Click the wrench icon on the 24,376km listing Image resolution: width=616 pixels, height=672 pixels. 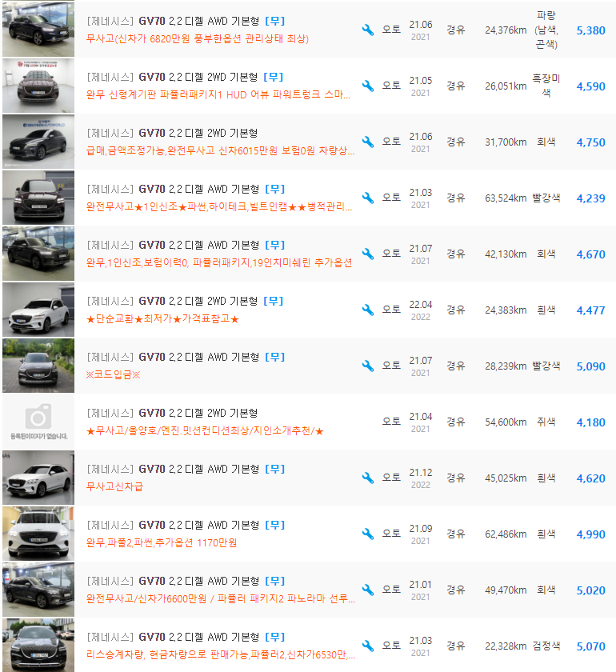pos(368,30)
